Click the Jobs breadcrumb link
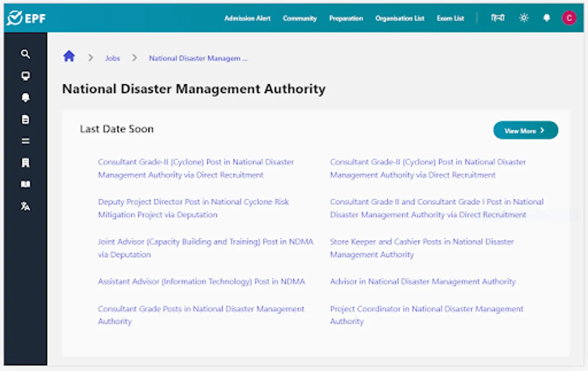Image resolution: width=588 pixels, height=371 pixels. click(x=112, y=59)
